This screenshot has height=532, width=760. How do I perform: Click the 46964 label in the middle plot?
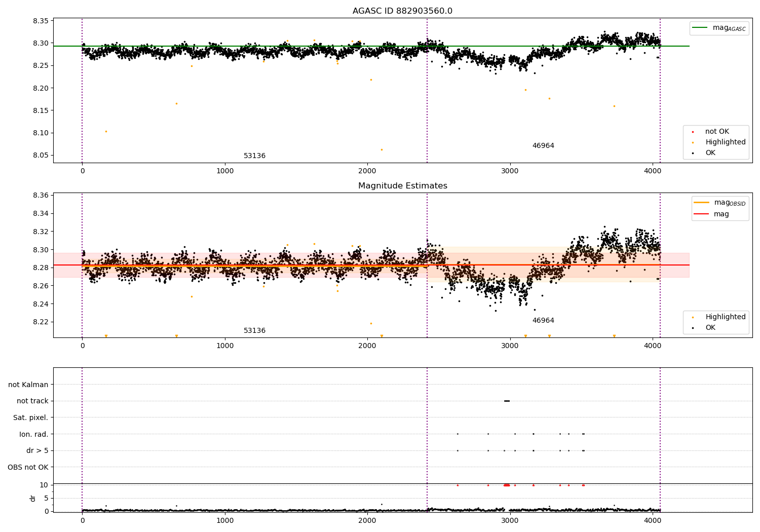[x=543, y=321]
